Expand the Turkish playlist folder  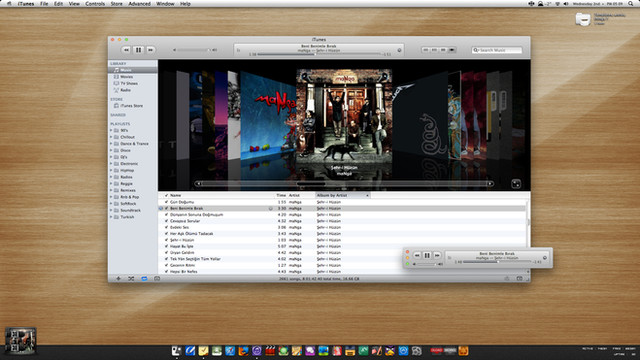(111, 217)
